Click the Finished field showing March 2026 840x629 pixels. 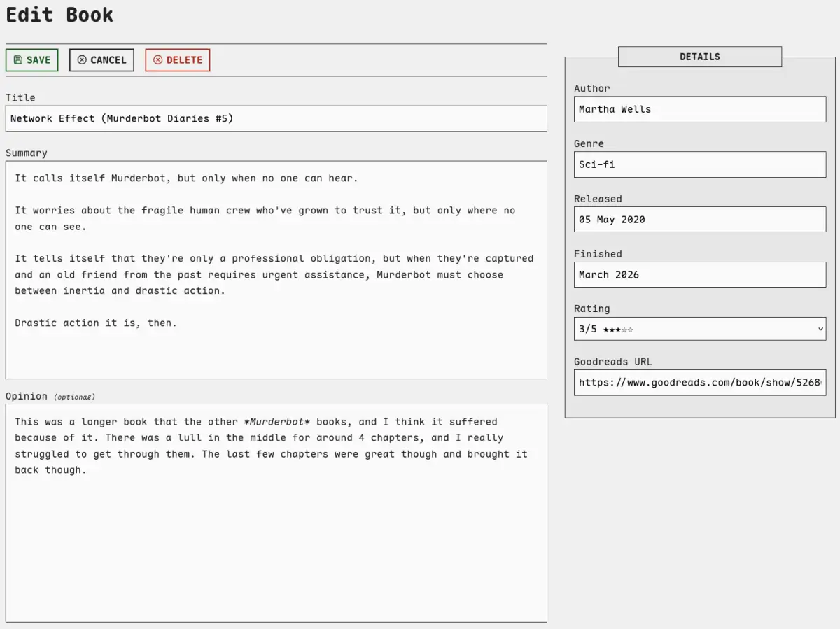(699, 275)
